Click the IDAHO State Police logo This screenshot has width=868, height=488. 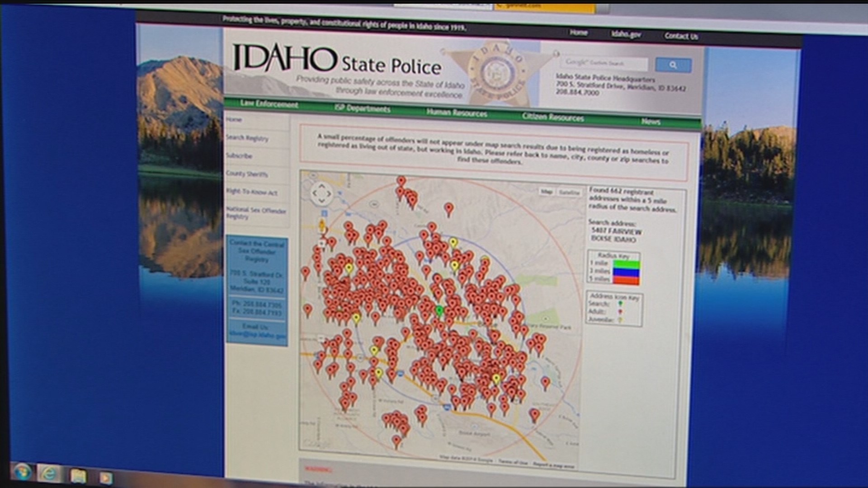click(x=337, y=60)
